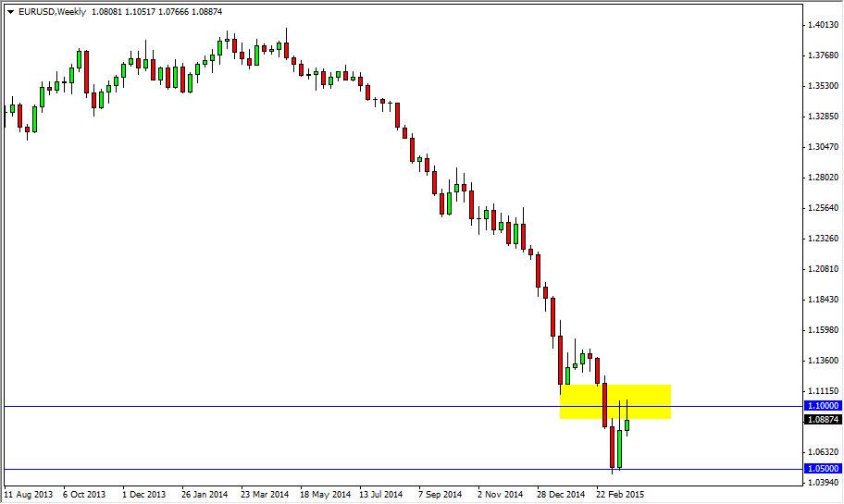Click the 22 Feb 2015 date label

[619, 495]
